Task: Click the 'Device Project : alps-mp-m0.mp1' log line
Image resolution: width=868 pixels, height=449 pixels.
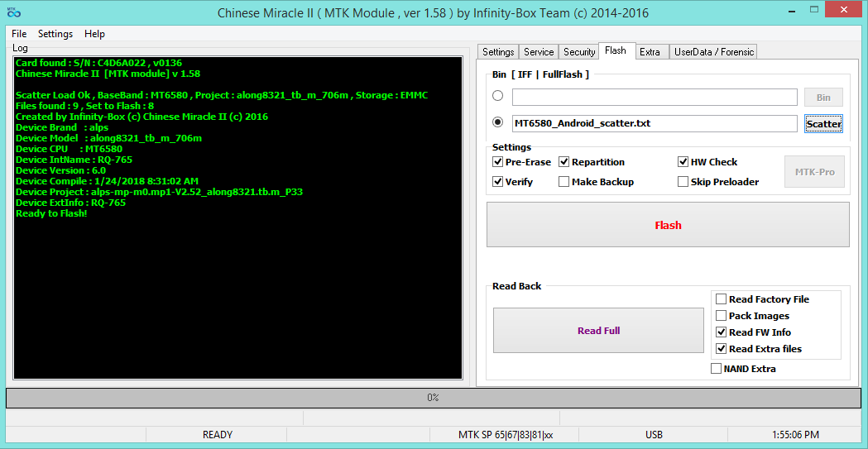Action: pos(159,192)
